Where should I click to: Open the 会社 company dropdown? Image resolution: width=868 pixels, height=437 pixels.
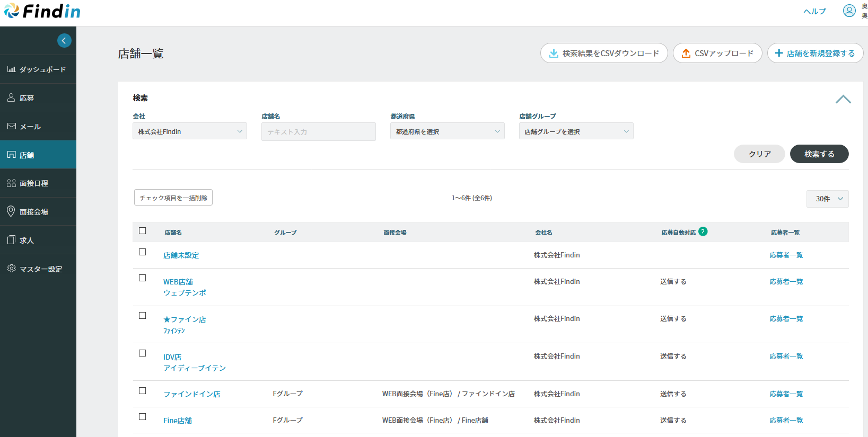click(189, 131)
